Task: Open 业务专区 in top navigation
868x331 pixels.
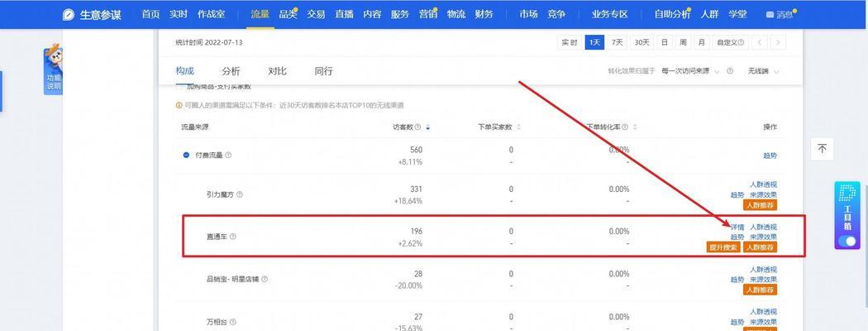Action: coord(609,14)
